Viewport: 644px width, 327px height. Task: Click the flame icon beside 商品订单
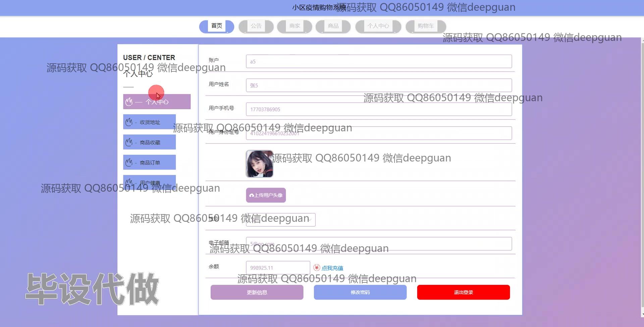click(129, 162)
